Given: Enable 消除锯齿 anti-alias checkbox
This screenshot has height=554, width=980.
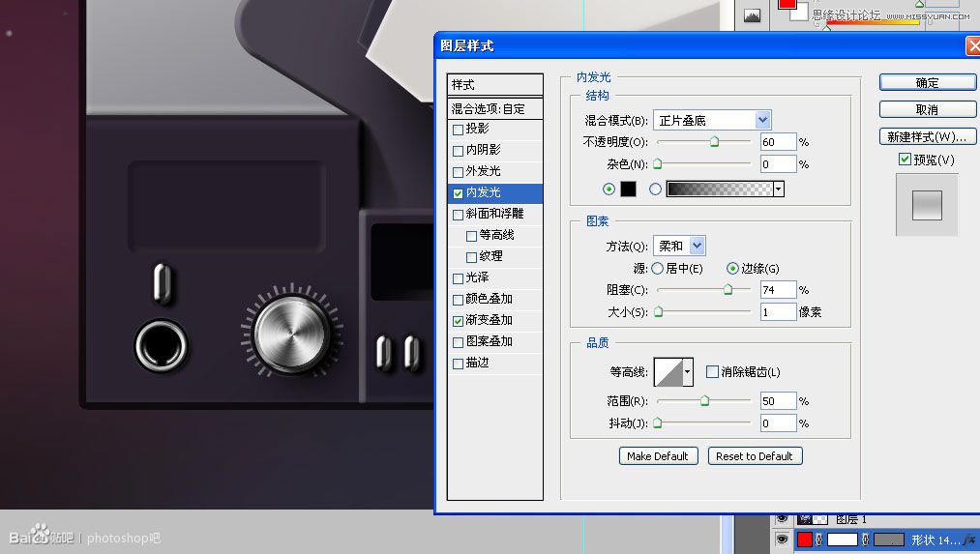Looking at the screenshot, I should [712, 371].
